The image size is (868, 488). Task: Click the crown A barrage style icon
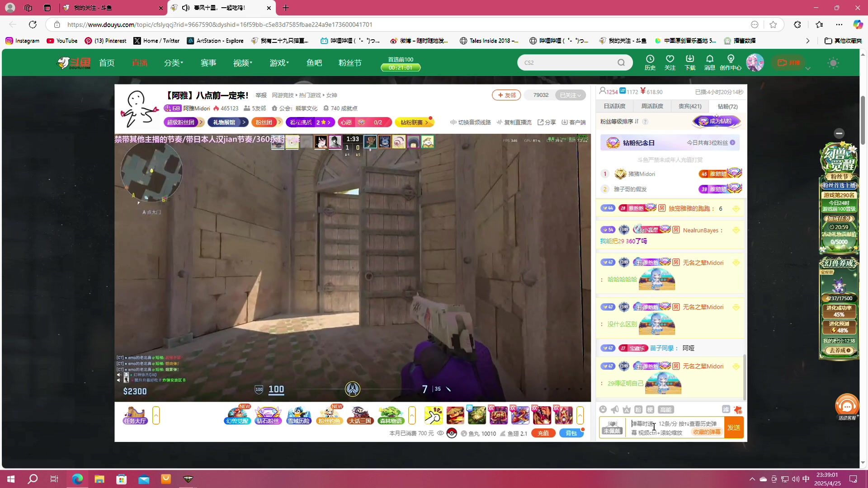(627, 409)
